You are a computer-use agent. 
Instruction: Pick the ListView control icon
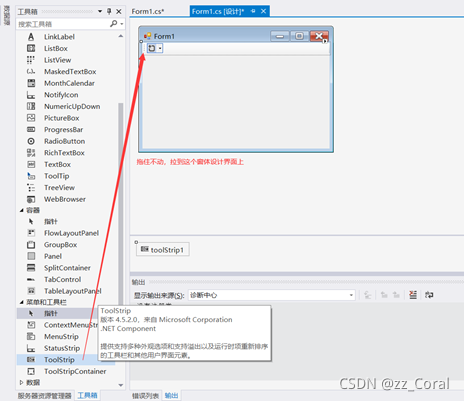coord(31,60)
